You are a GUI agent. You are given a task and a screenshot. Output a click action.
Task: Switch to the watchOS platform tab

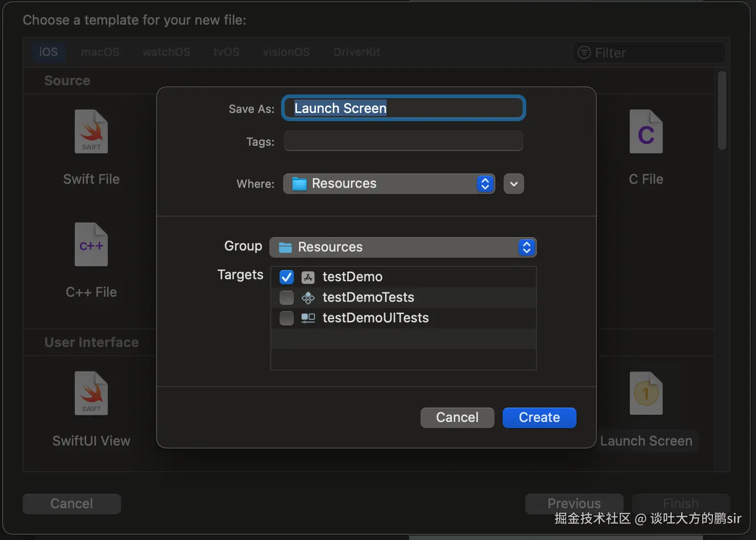(167, 52)
